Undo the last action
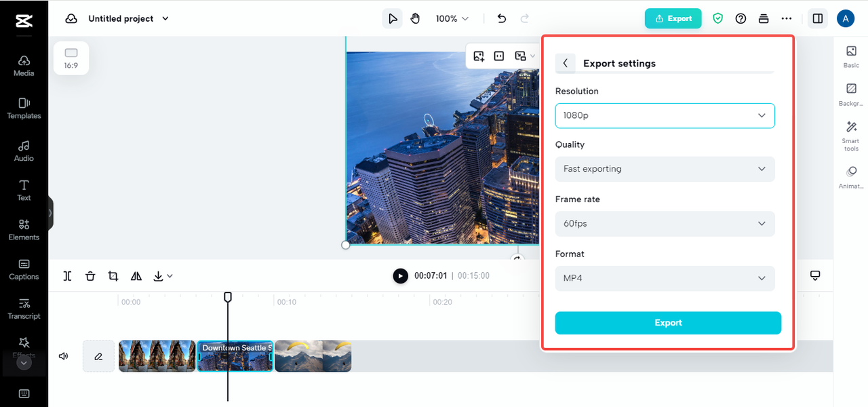Image resolution: width=868 pixels, height=407 pixels. (502, 19)
